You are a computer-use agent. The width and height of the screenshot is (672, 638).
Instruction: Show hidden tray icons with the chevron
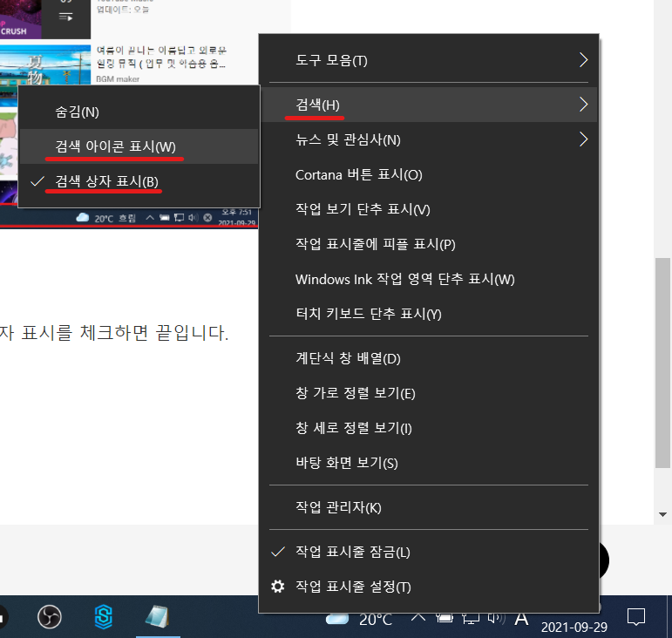pos(418,617)
